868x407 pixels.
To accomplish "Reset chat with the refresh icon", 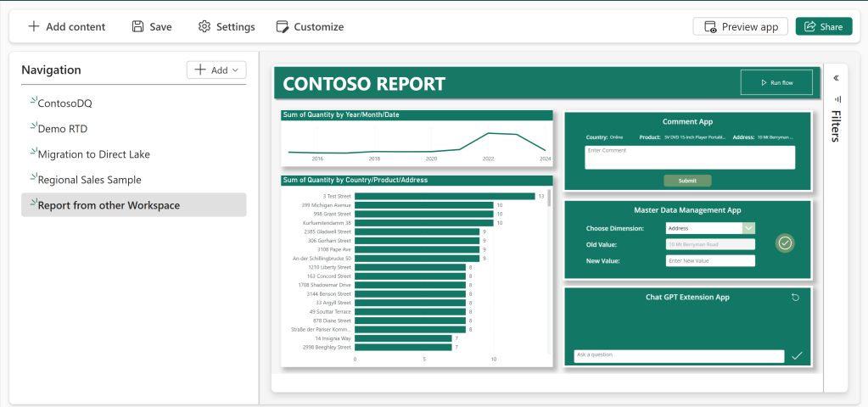I will coord(795,298).
